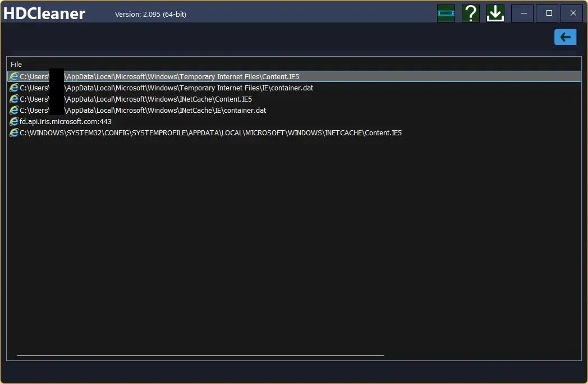Click the Version: 2.095 (64-bit) text
Image resolution: width=588 pixels, height=384 pixels.
(150, 14)
